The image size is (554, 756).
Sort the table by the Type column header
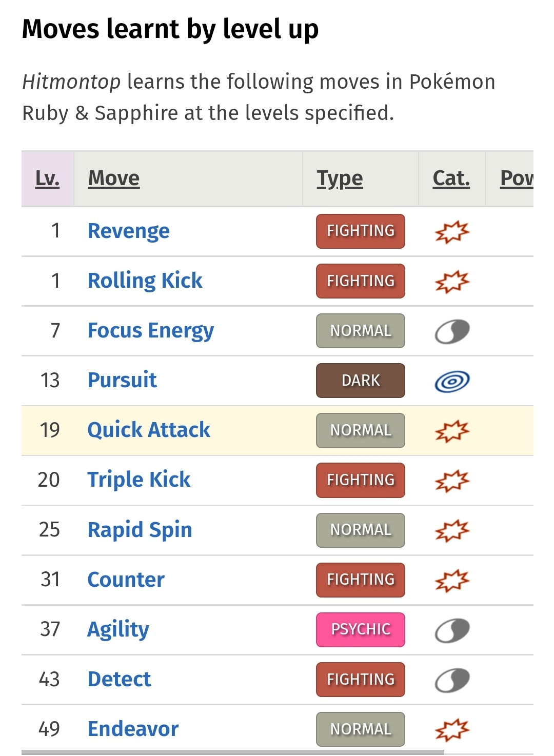click(x=340, y=178)
